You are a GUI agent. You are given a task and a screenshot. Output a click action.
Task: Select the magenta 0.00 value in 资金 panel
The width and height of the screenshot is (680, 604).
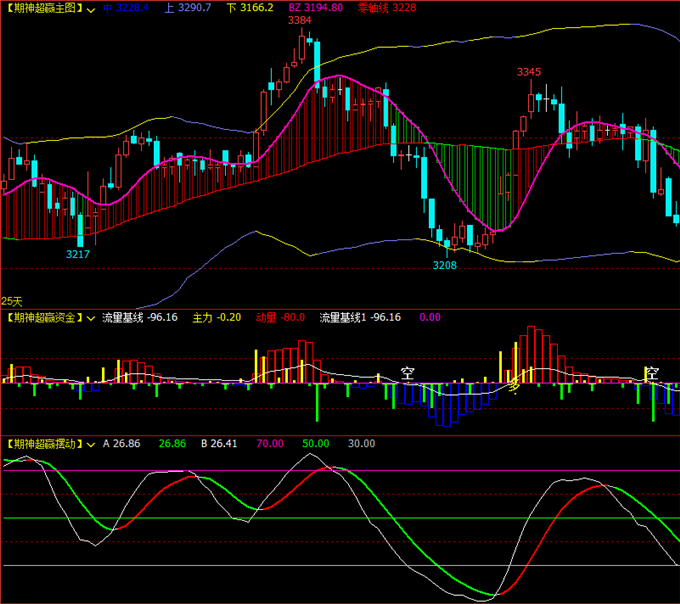click(430, 317)
